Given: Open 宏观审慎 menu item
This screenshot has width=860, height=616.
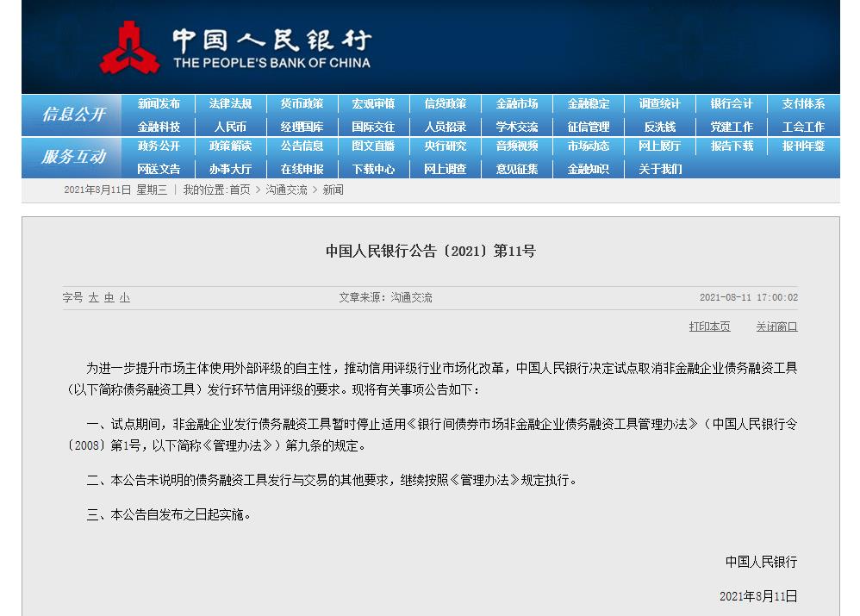Looking at the screenshot, I should point(373,103).
